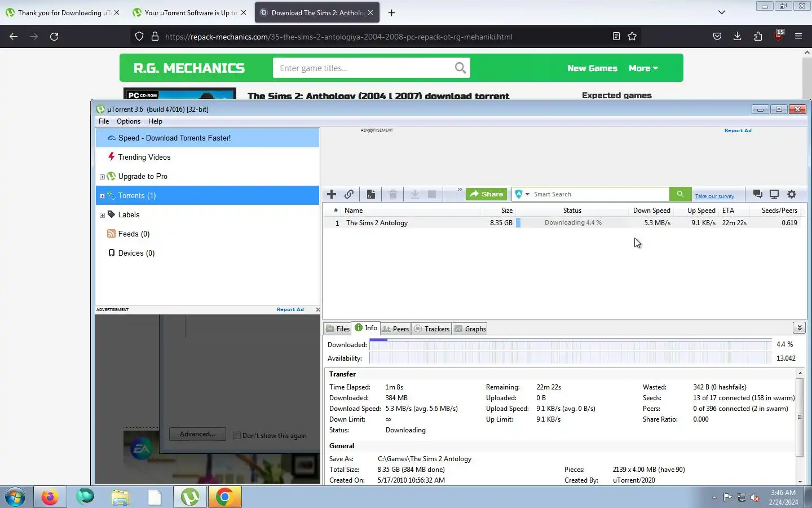Image resolution: width=812 pixels, height=508 pixels.
Task: Click the Chrome icon in taskbar
Action: [224, 497]
